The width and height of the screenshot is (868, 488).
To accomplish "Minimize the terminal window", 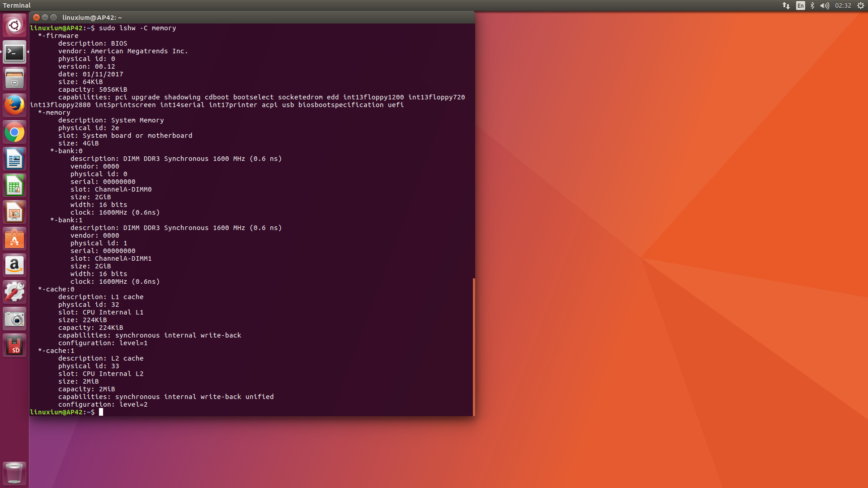I will (45, 17).
